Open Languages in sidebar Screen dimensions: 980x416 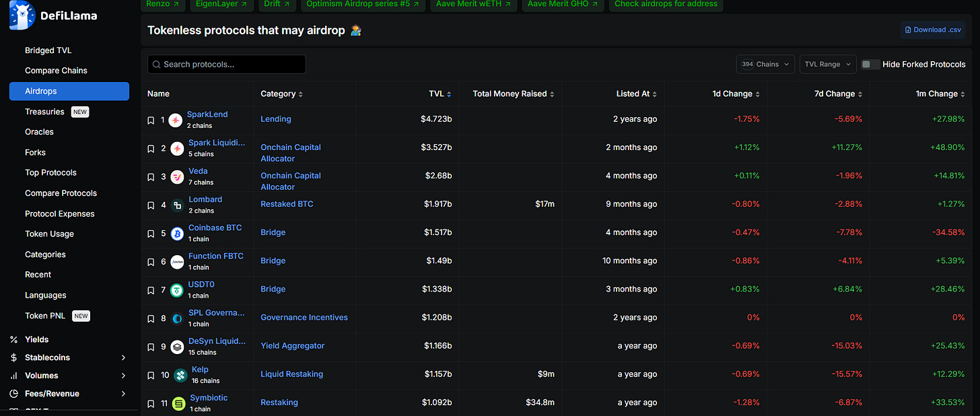[45, 296]
